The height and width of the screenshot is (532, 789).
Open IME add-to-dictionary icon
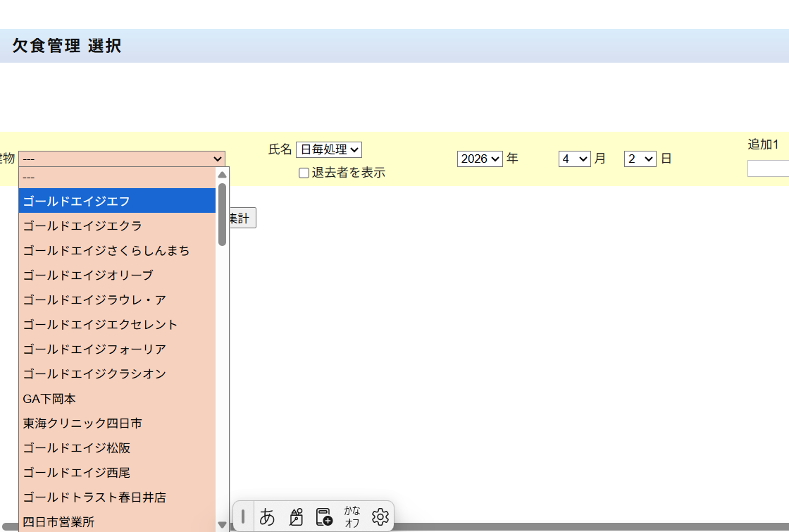324,516
